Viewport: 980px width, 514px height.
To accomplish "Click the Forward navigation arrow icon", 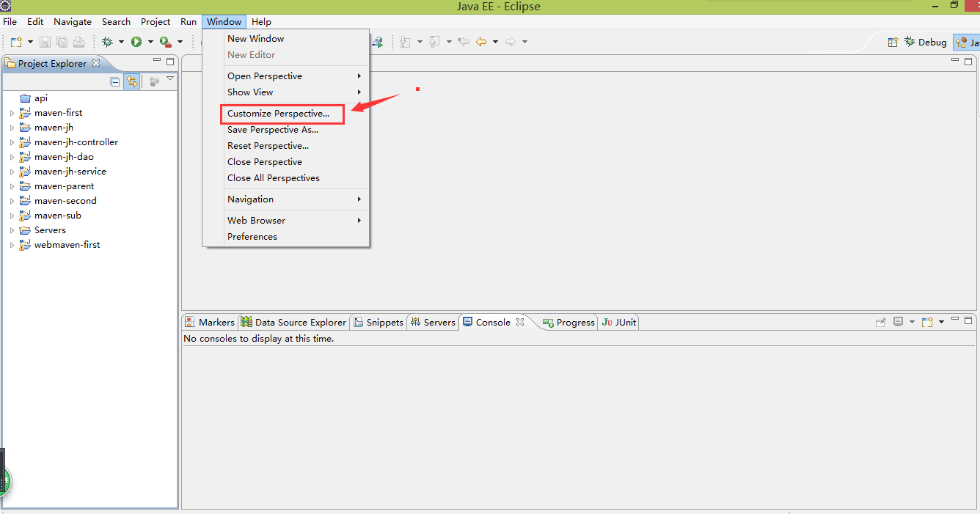I will (511, 42).
